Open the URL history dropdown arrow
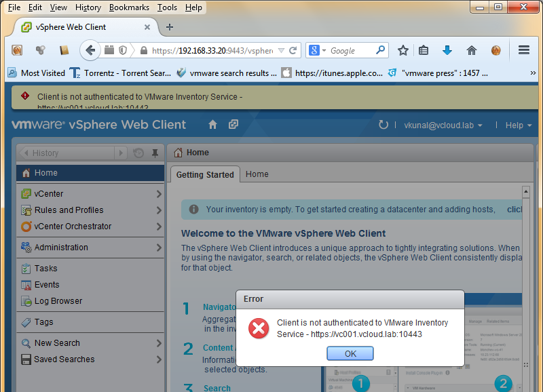The width and height of the screenshot is (543, 392). tap(281, 51)
